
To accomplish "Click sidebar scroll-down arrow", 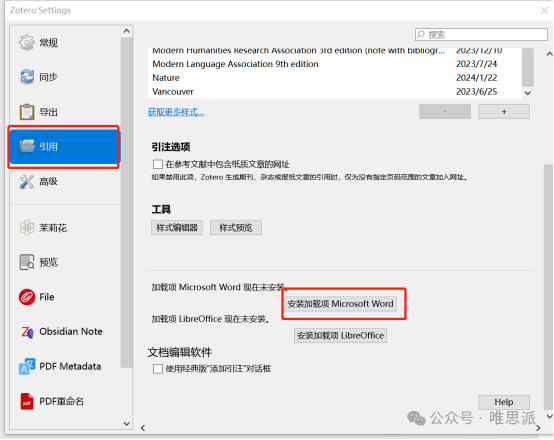I will [x=126, y=423].
